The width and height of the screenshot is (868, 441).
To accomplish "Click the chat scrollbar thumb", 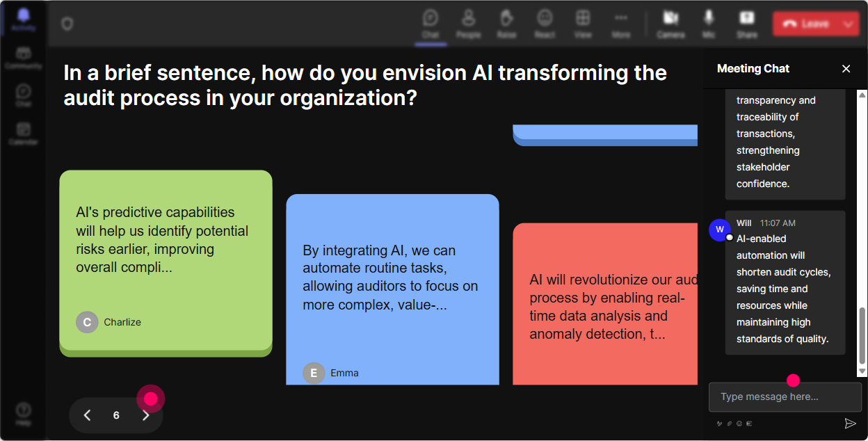I will (862, 335).
